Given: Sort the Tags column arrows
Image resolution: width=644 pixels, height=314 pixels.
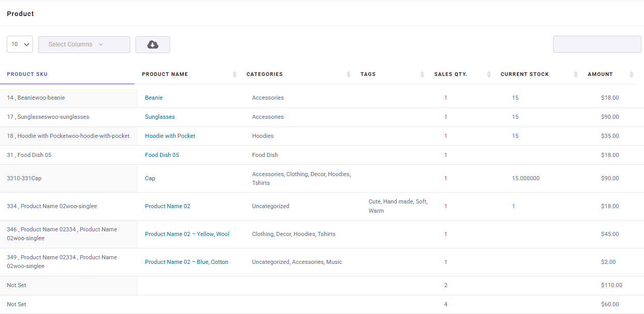Looking at the screenshot, I should click(x=422, y=74).
